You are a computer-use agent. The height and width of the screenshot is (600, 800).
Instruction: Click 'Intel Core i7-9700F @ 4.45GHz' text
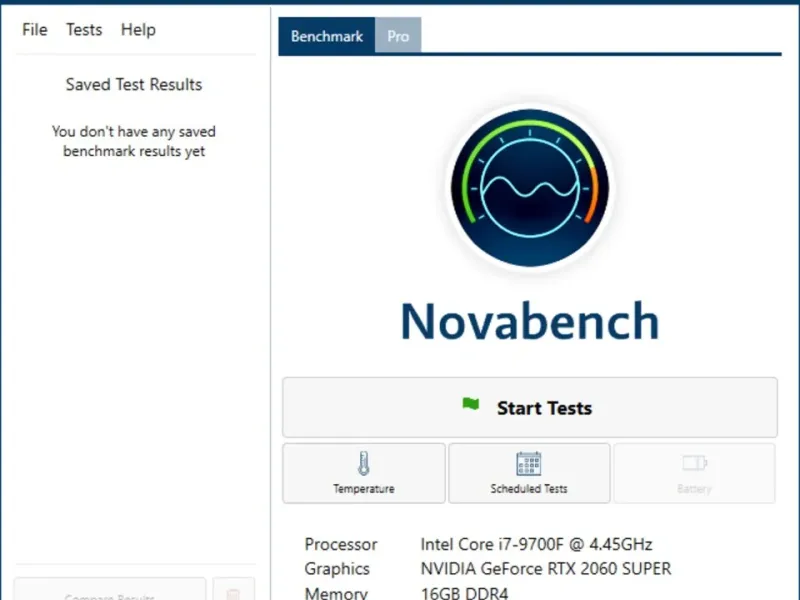(536, 544)
